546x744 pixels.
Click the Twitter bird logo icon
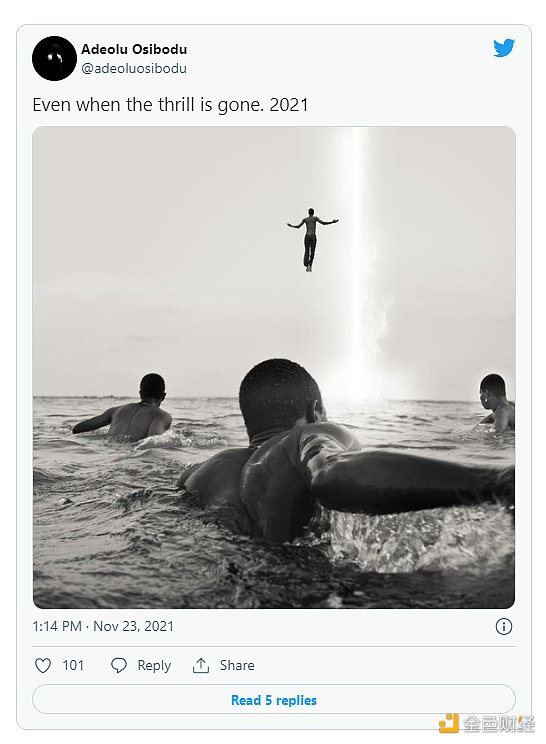pos(504,48)
